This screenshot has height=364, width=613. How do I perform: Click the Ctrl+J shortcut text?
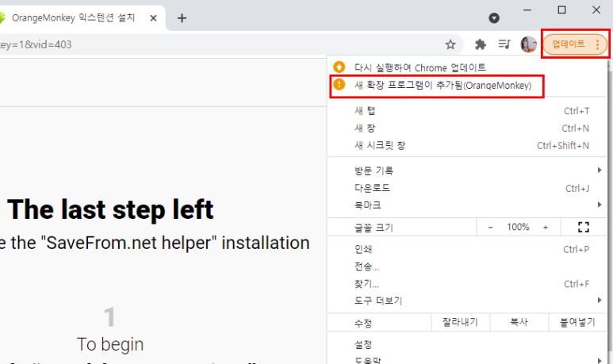click(577, 189)
